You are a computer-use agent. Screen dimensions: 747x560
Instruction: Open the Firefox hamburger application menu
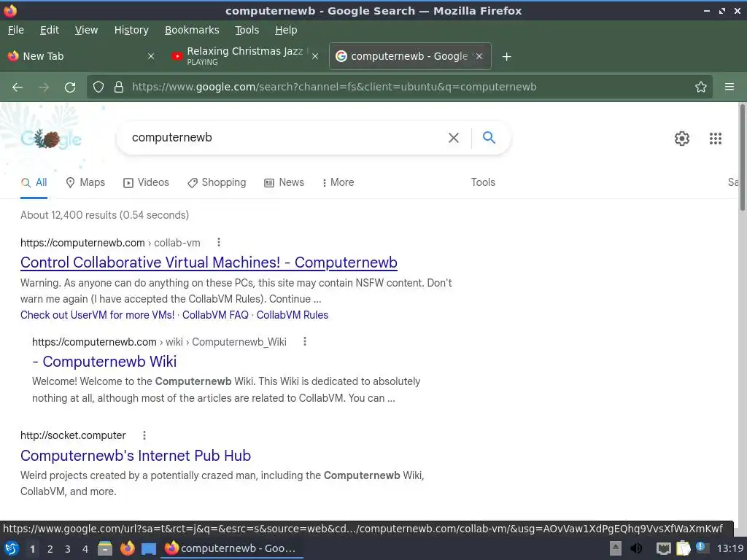pyautogui.click(x=729, y=87)
